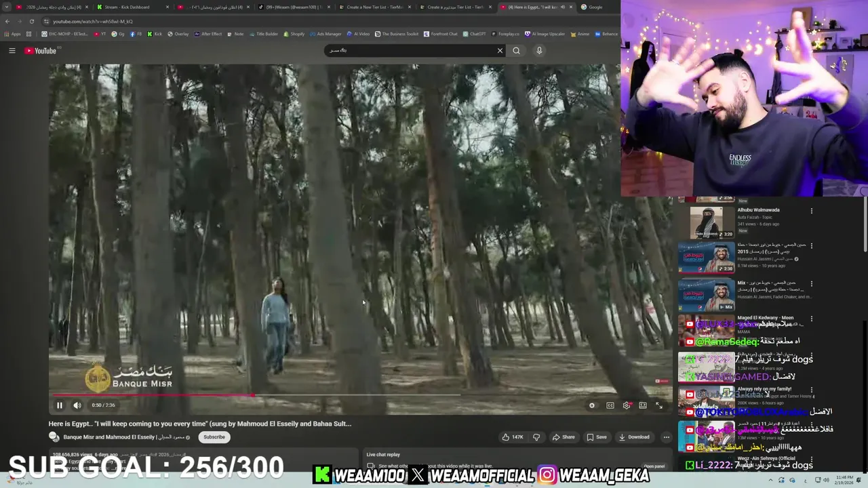This screenshot has height=488, width=868.
Task: Open the taskbar volume icon
Action: tap(827, 480)
